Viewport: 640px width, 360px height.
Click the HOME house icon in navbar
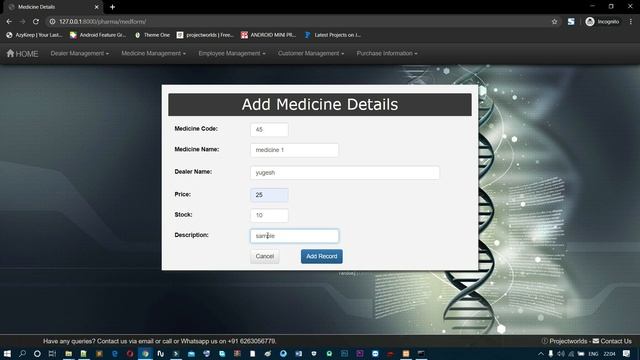10,53
